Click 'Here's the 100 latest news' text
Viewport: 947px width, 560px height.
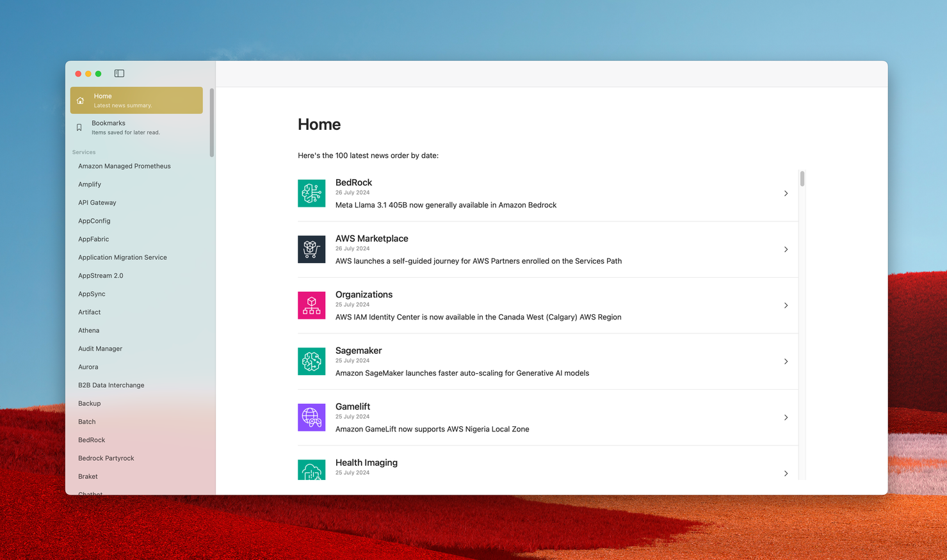368,156
